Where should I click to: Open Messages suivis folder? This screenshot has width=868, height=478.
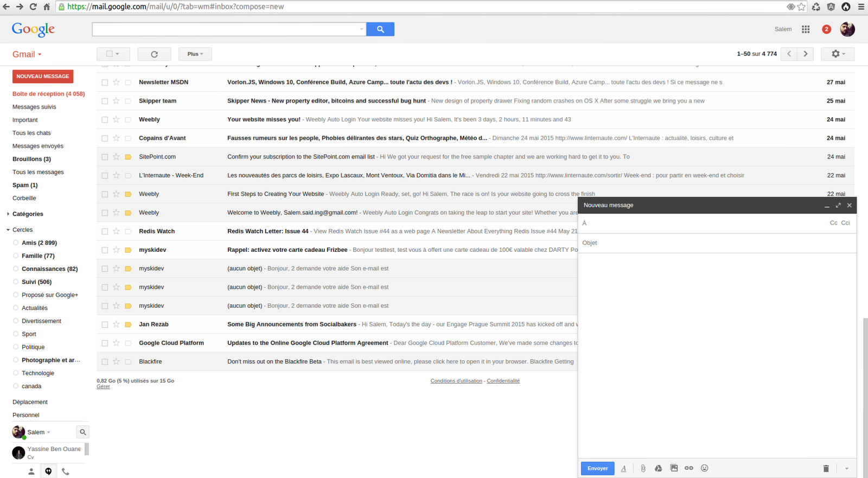click(x=34, y=107)
